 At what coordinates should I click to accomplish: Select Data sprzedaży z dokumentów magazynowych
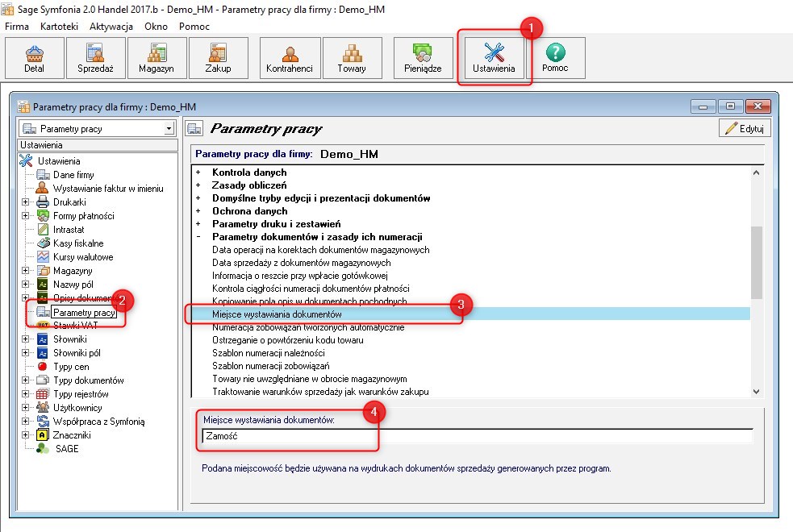click(x=302, y=263)
